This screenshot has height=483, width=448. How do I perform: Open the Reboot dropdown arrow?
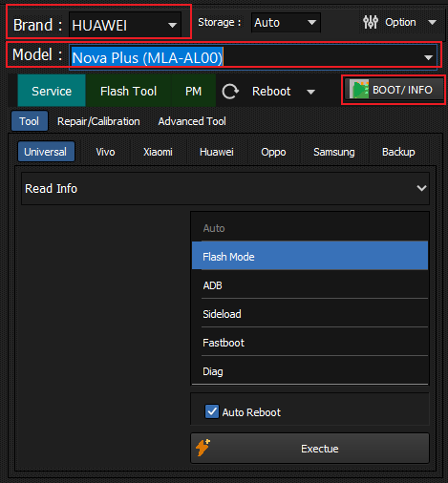pos(310,92)
